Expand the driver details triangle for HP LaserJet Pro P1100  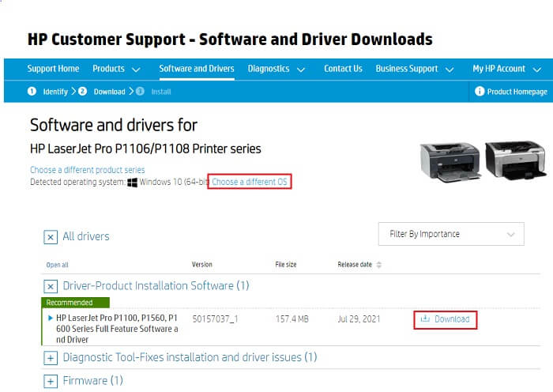[51, 318]
